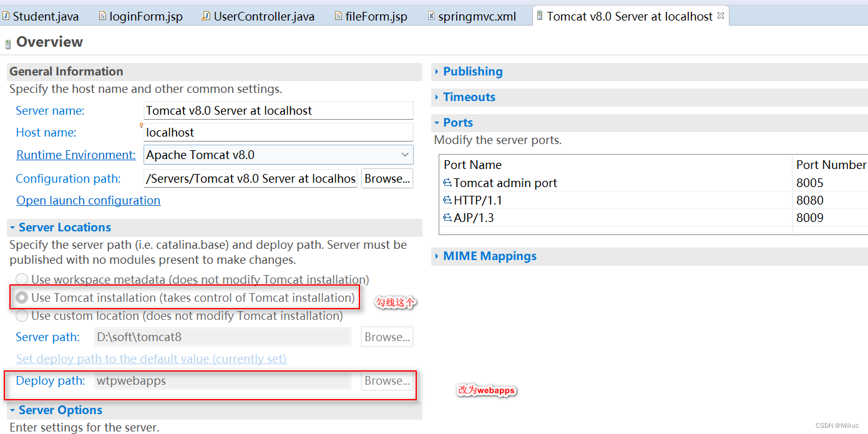Browse for the Deploy path
868x434 pixels.
click(387, 380)
